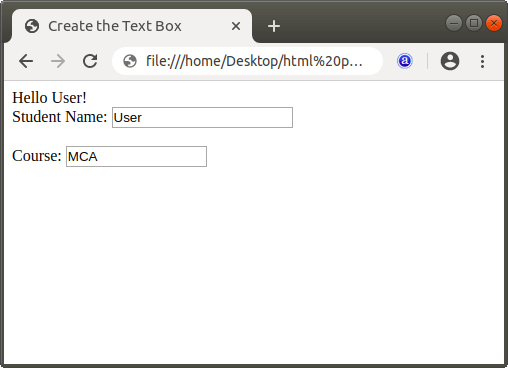Click the 'Student Name:' label

coord(60,117)
